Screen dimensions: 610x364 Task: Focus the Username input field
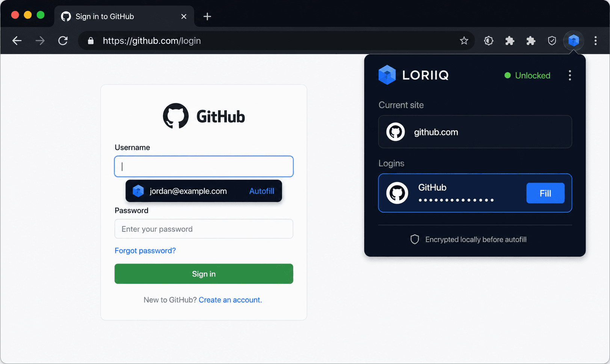[x=204, y=166]
